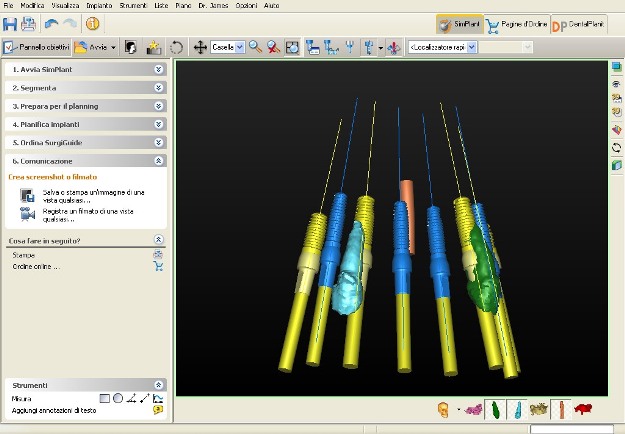Collapse the Cosa fare in seguito section
This screenshot has width=625, height=434.
pos(158,240)
